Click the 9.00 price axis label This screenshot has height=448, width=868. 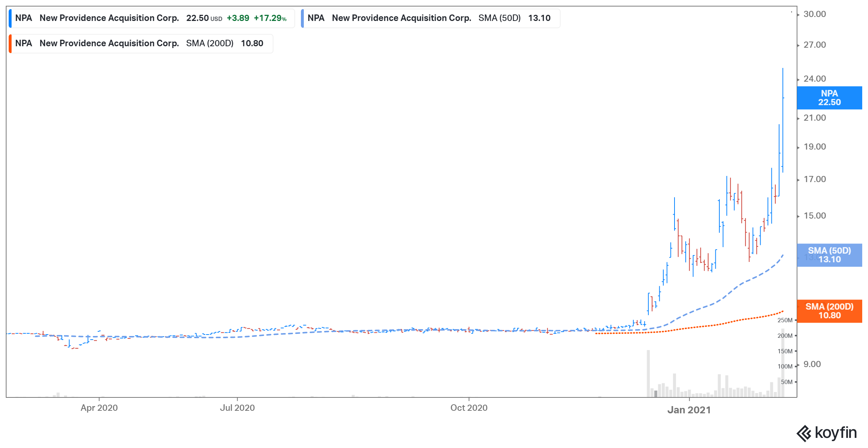tap(812, 364)
